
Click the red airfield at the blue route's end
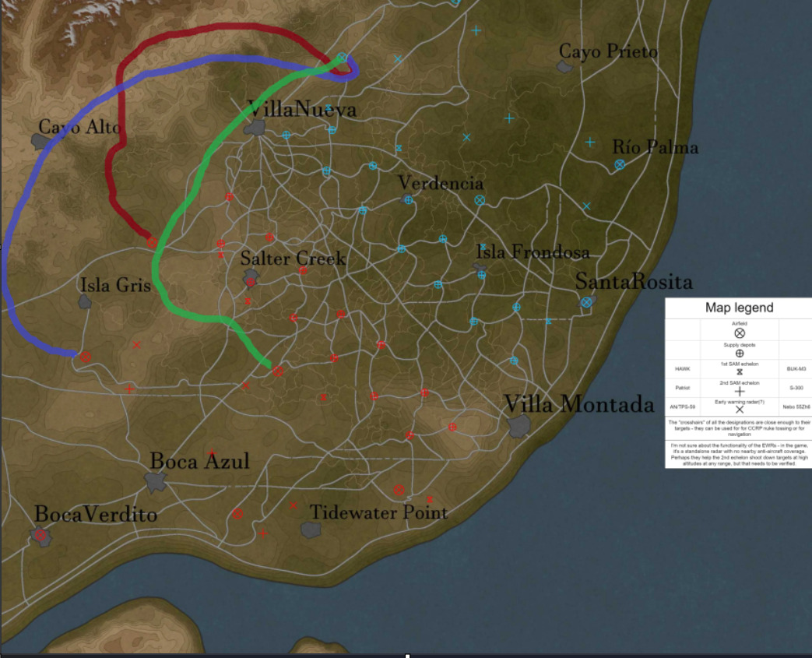coord(86,357)
